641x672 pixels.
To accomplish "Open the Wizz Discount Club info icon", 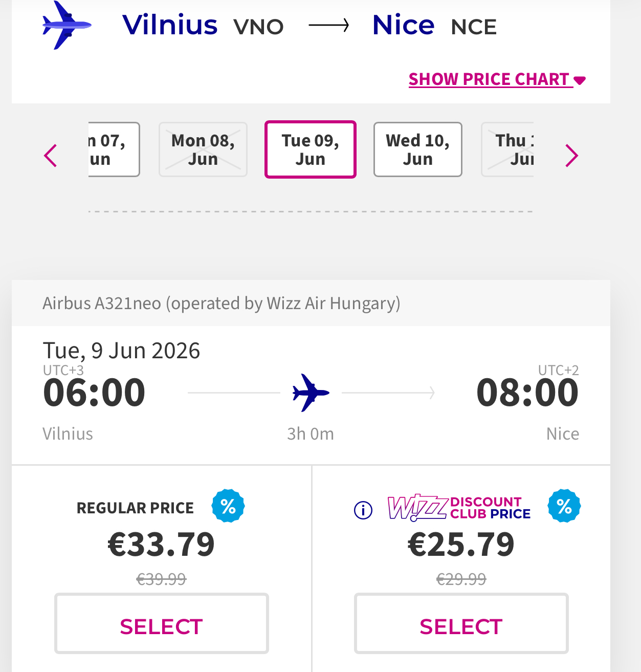I will [x=363, y=510].
